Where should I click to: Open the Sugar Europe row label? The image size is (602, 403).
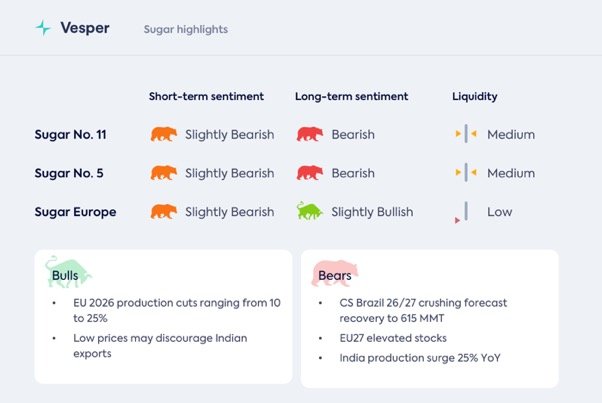coord(75,212)
